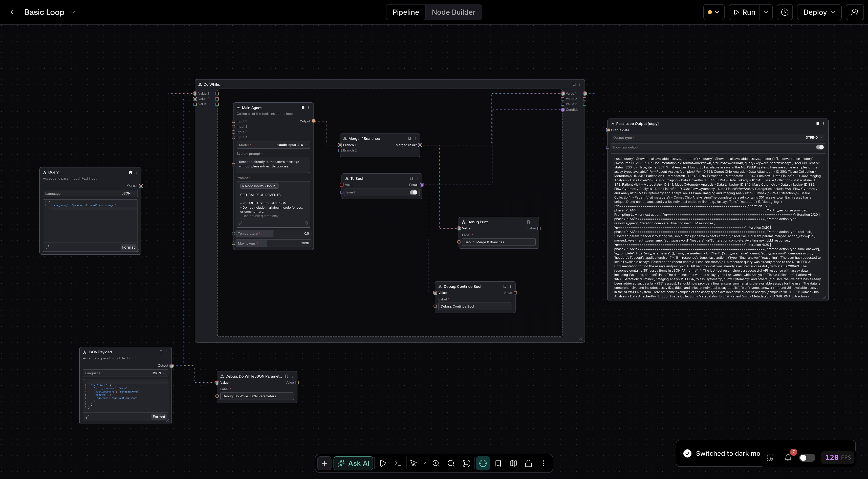Open the To Bool node kebab menu
Viewport: 868px width, 479px height.
pyautogui.click(x=417, y=179)
